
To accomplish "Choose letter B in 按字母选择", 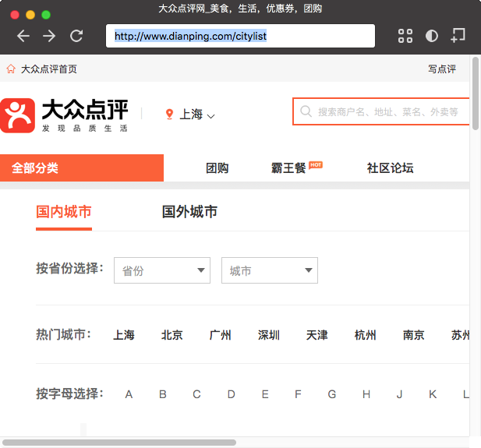I will pos(163,394).
